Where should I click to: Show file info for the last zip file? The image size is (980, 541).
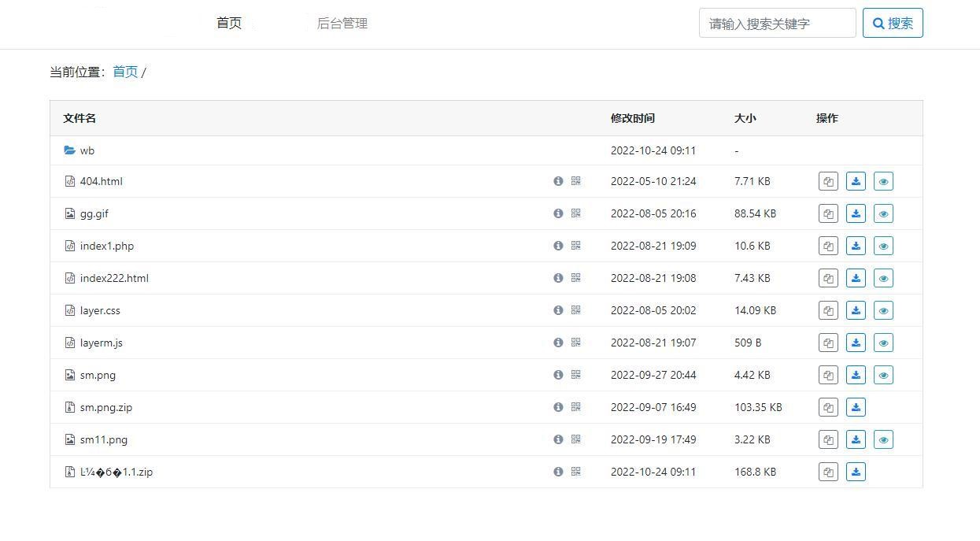(x=557, y=472)
